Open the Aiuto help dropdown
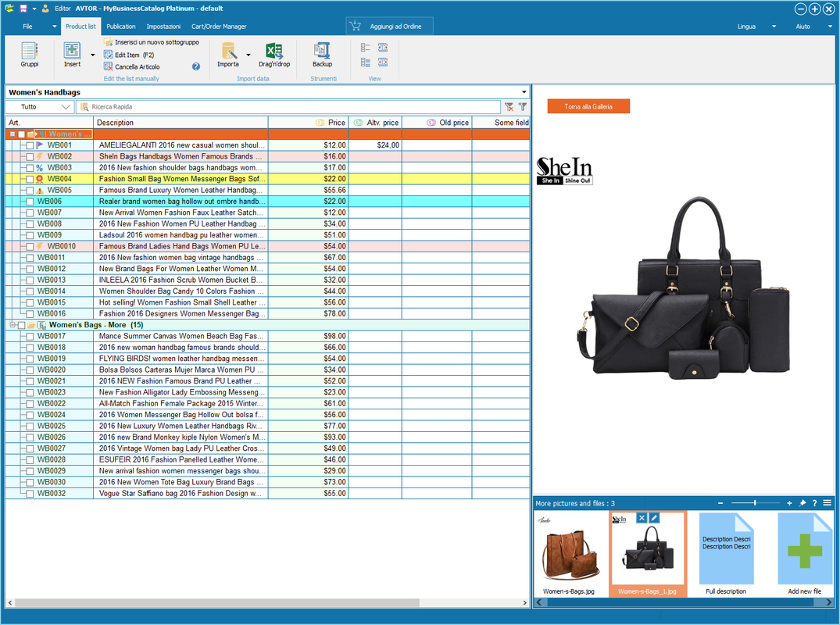 click(x=829, y=27)
